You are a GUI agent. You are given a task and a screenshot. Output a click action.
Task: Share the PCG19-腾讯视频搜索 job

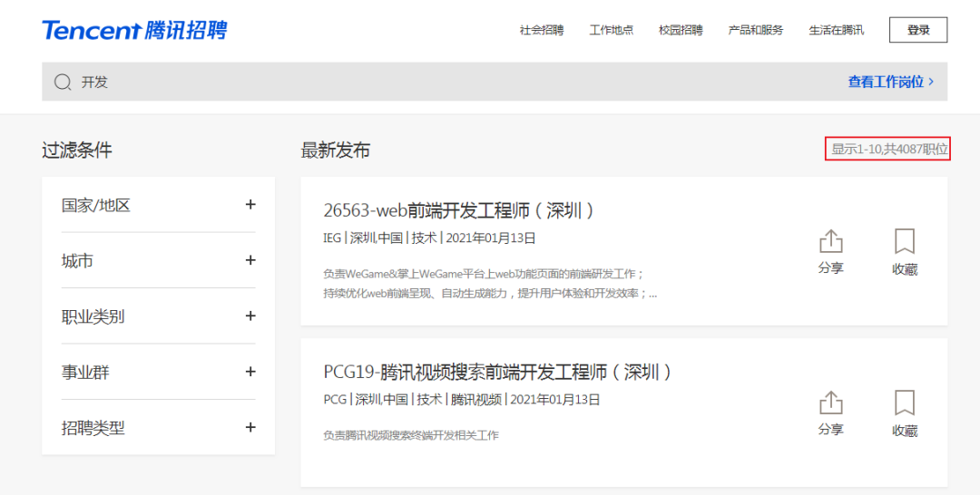[x=830, y=413]
